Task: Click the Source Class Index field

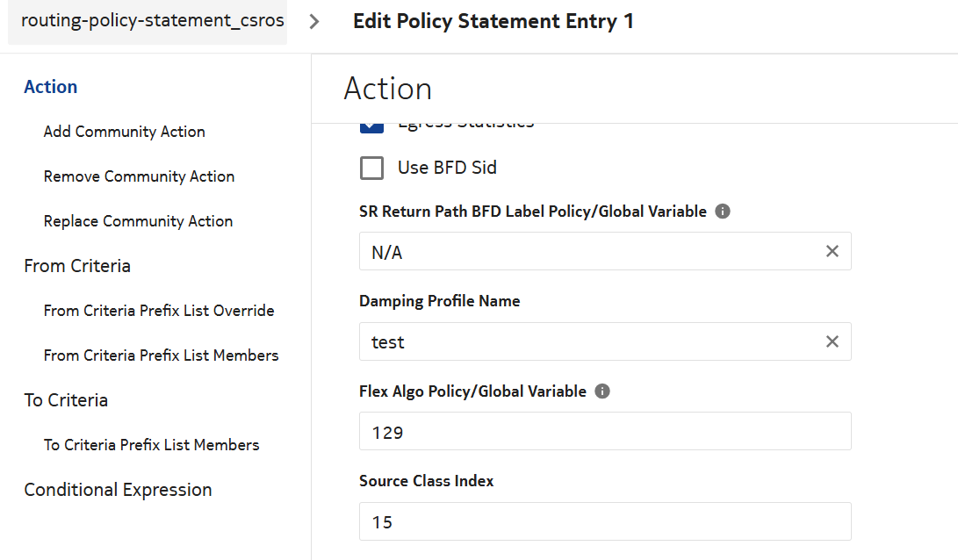Action: (x=604, y=521)
